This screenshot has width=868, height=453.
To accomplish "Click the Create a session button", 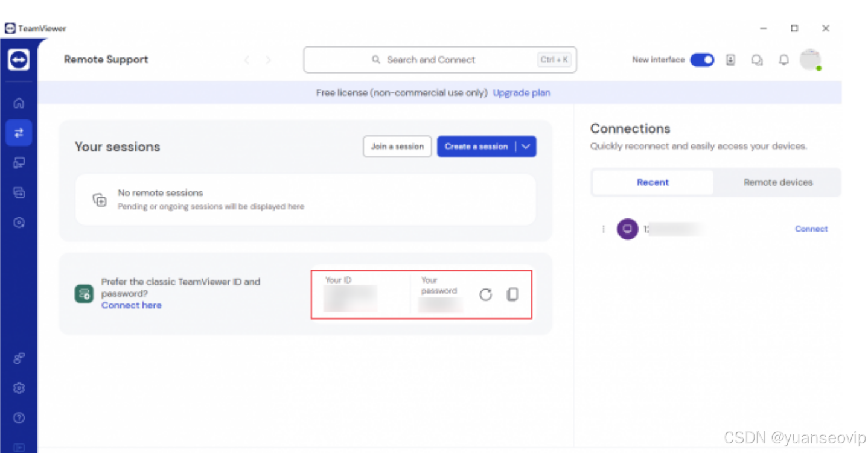I will 476,147.
